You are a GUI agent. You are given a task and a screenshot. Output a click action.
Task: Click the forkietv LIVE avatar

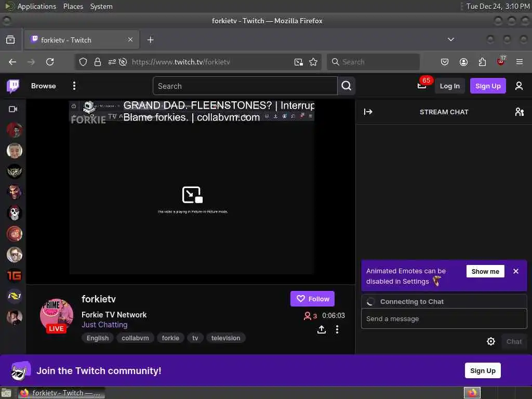tap(56, 315)
